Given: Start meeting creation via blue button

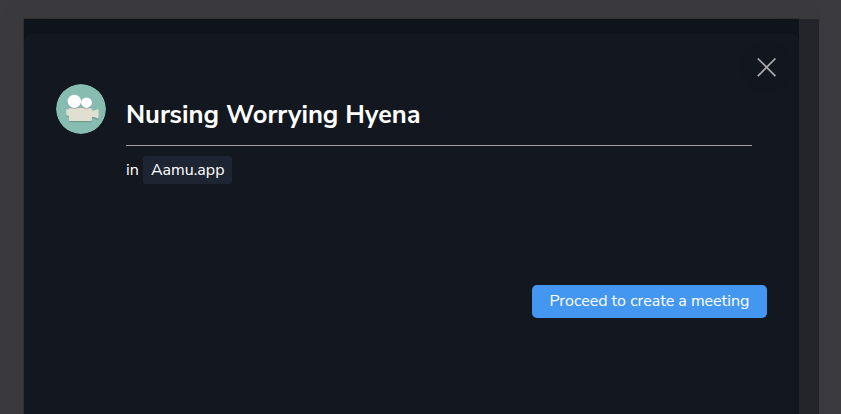Looking at the screenshot, I should (649, 301).
